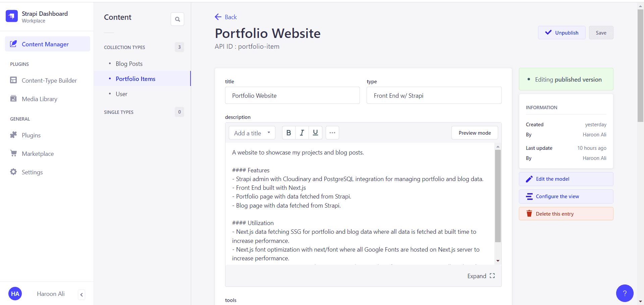
Task: Go Back to the previous page
Action: [x=226, y=17]
